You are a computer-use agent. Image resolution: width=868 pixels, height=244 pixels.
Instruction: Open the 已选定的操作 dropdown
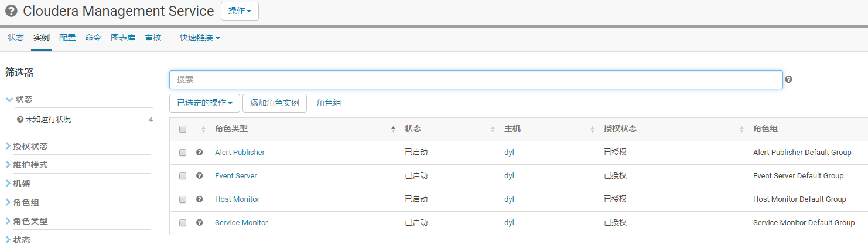click(204, 103)
